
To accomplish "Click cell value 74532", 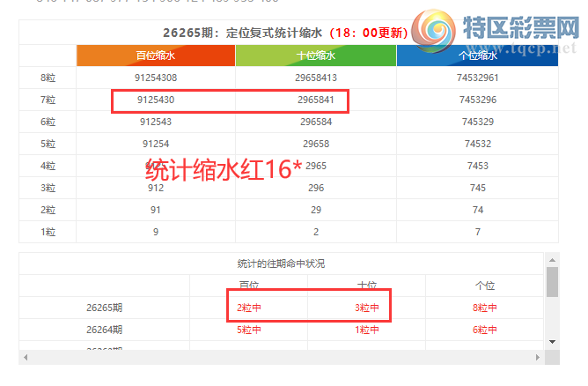I will click(477, 144).
